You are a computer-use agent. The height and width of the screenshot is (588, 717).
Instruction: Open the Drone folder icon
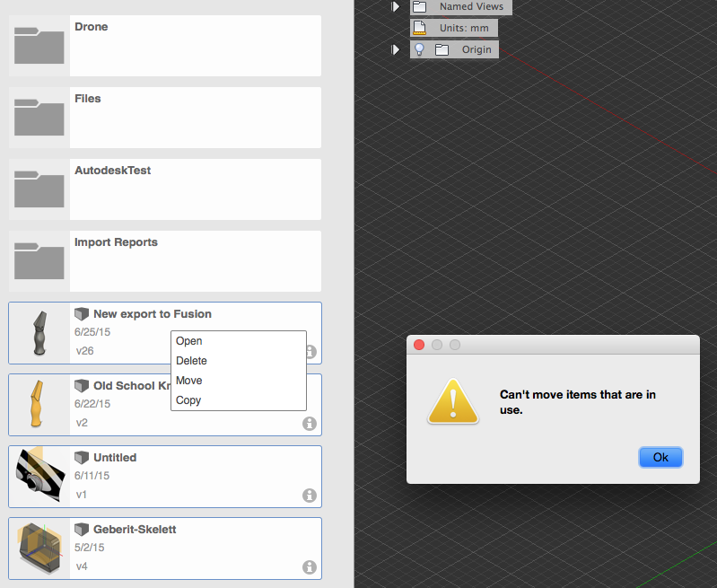pos(39,46)
